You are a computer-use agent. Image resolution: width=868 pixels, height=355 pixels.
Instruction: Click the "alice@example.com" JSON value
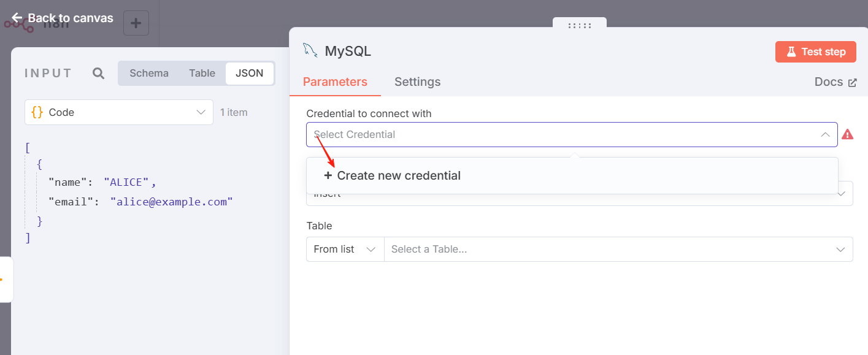point(172,202)
